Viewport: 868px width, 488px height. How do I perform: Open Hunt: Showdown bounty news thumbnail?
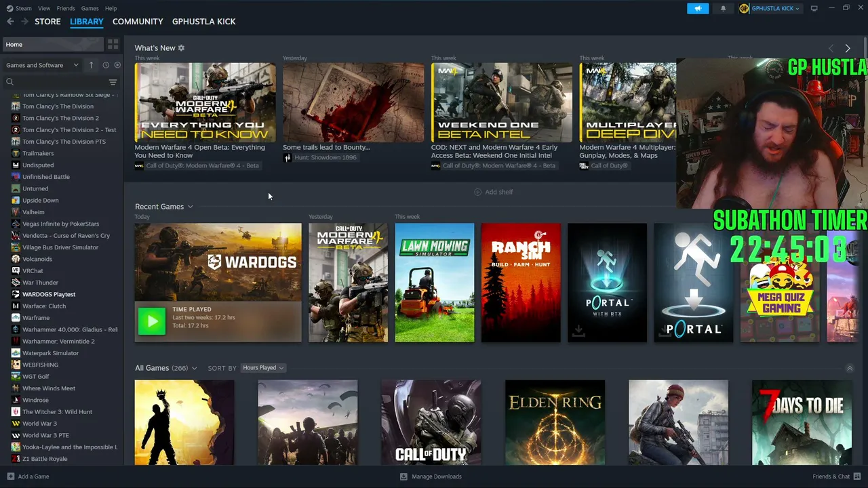pos(353,102)
